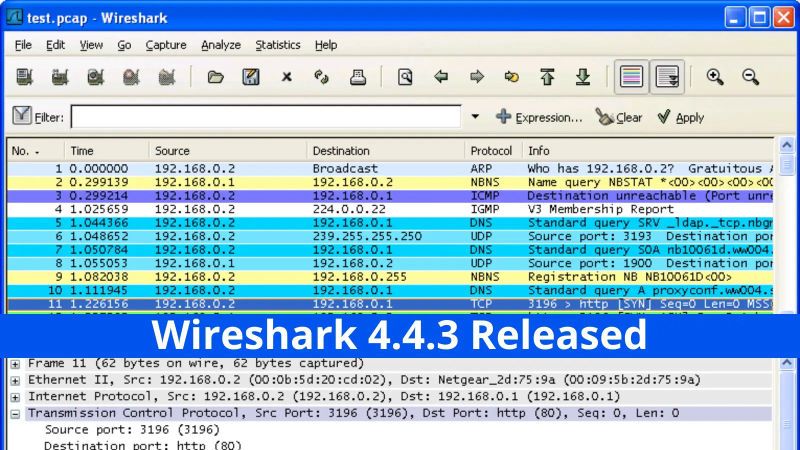Open the Capture menu
Viewport: 800px width, 450px height.
(166, 45)
